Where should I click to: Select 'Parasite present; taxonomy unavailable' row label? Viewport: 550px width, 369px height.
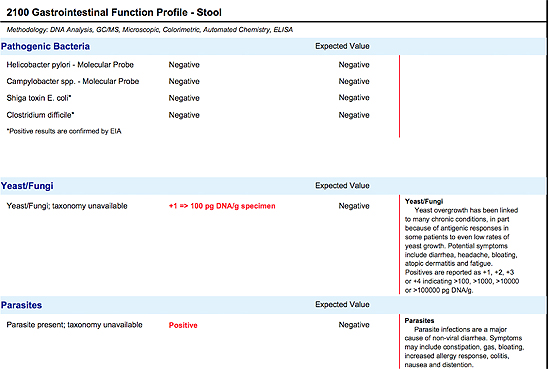pyautogui.click(x=74, y=325)
